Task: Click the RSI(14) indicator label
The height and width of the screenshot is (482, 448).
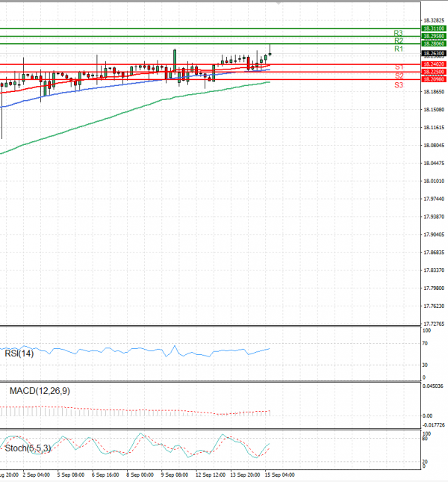Action: coord(19,353)
